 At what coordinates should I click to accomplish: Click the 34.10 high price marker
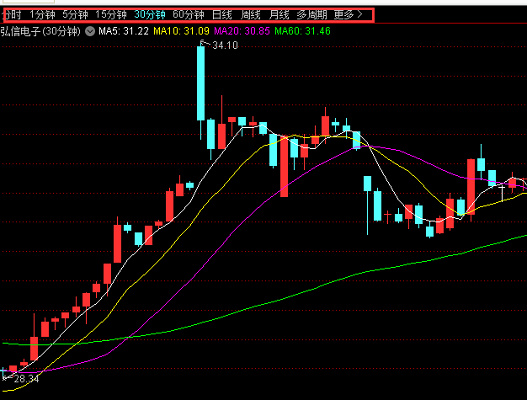[225, 45]
